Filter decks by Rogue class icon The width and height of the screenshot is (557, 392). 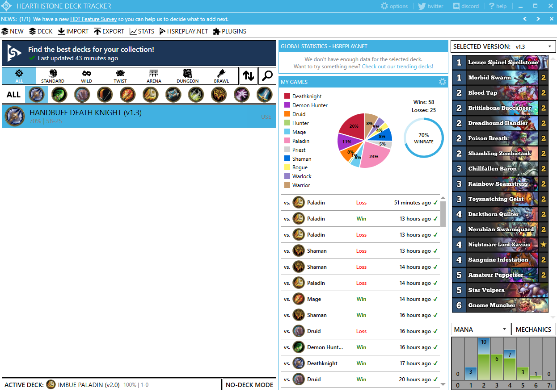196,95
